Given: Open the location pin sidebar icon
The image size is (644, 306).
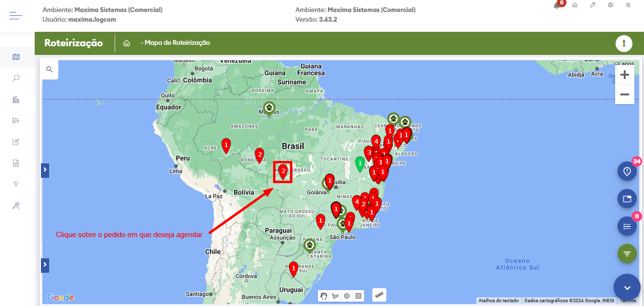Looking at the screenshot, I should click(16, 184).
